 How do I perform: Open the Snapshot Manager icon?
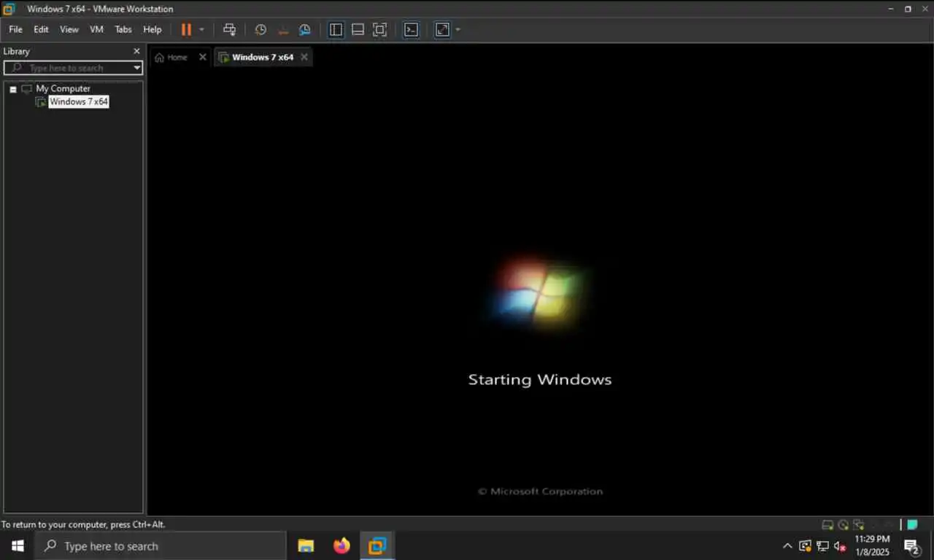[x=305, y=30]
